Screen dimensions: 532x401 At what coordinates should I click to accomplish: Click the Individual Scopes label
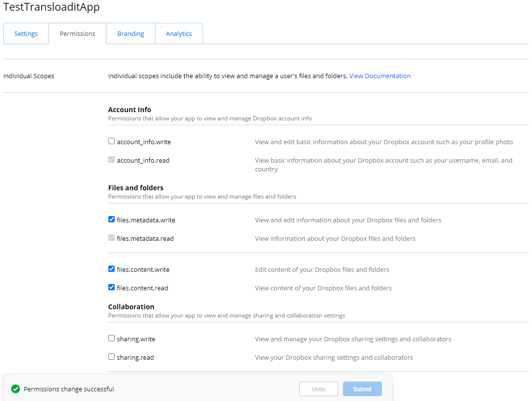(x=29, y=76)
